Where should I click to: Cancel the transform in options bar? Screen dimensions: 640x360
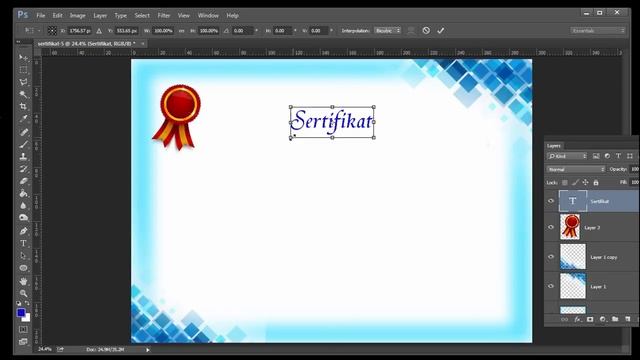(426, 31)
